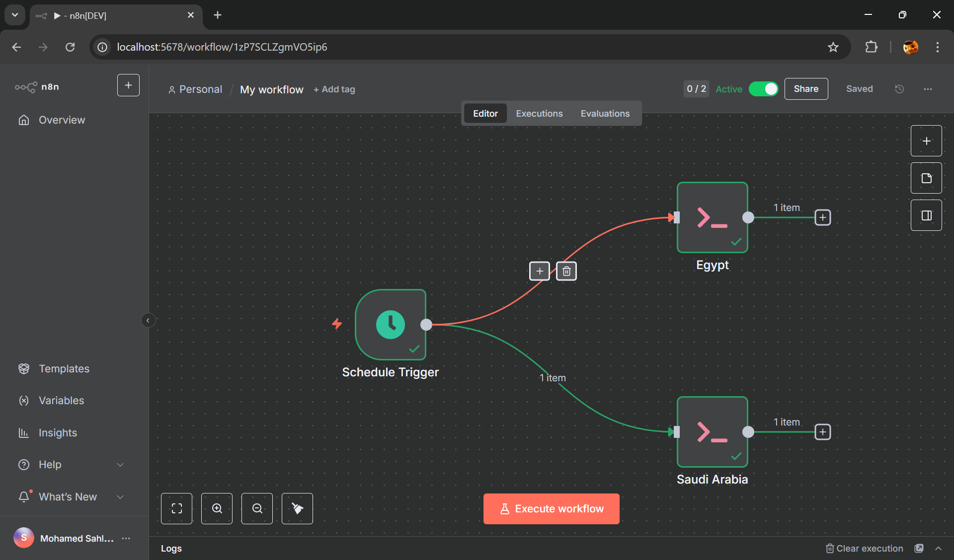The image size is (954, 560).
Task: Expand the Help menu chevron
Action: [x=120, y=465]
